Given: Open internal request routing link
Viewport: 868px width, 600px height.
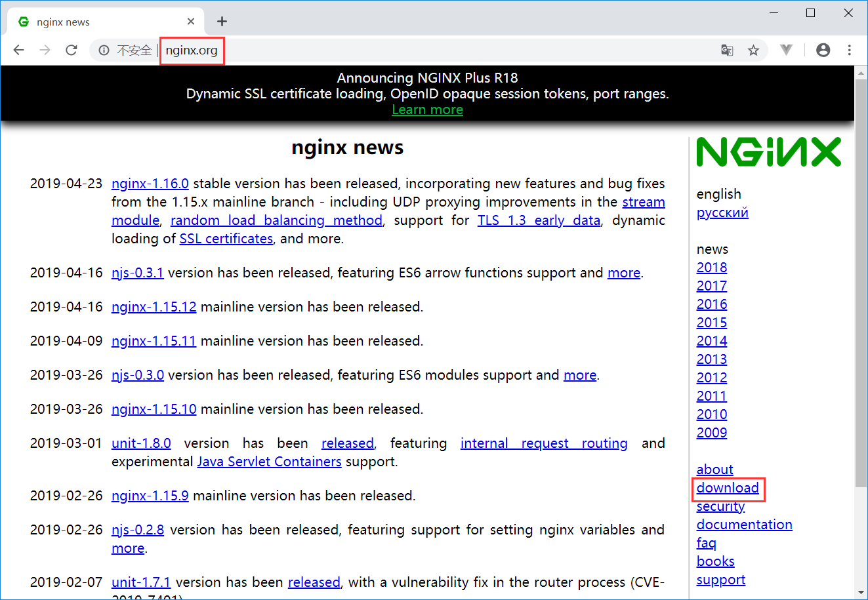Looking at the screenshot, I should [x=544, y=443].
